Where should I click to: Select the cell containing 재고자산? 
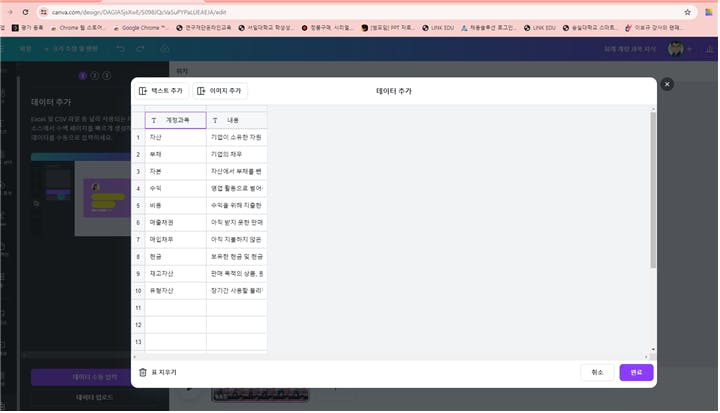(175, 274)
